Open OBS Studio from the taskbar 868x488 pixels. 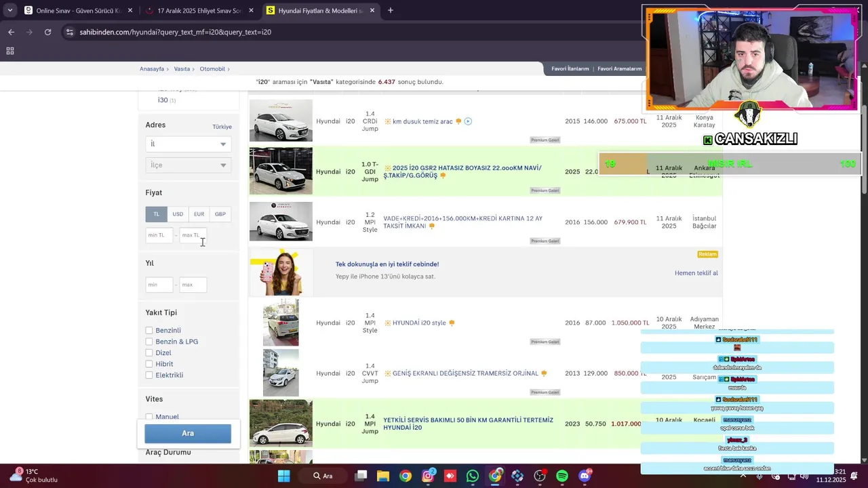tap(540, 476)
